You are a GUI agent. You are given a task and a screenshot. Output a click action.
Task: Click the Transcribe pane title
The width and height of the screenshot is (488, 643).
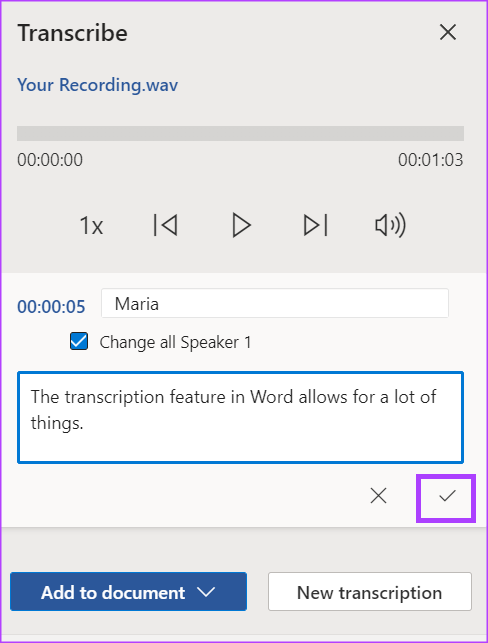point(73,33)
